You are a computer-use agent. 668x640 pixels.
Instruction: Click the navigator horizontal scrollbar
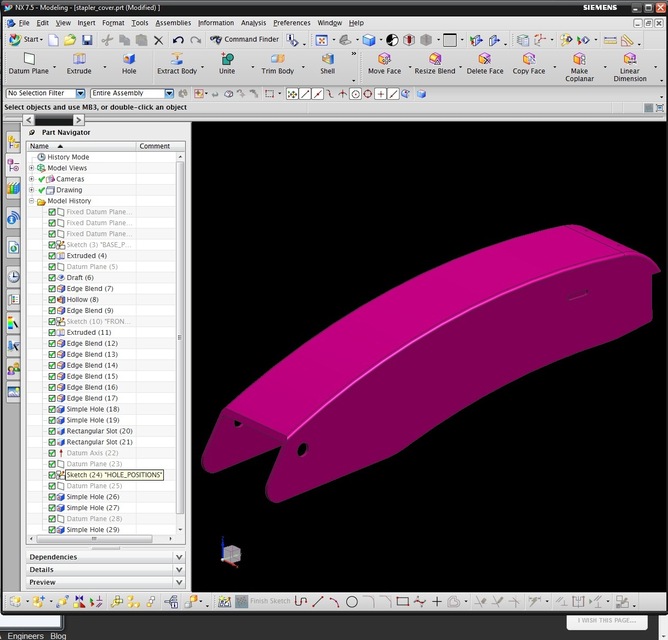coord(95,539)
